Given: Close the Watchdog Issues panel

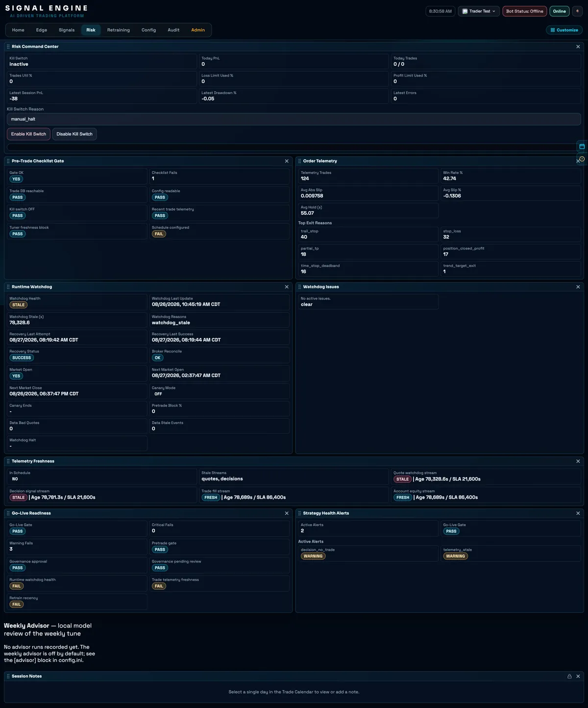Looking at the screenshot, I should [x=578, y=287].
